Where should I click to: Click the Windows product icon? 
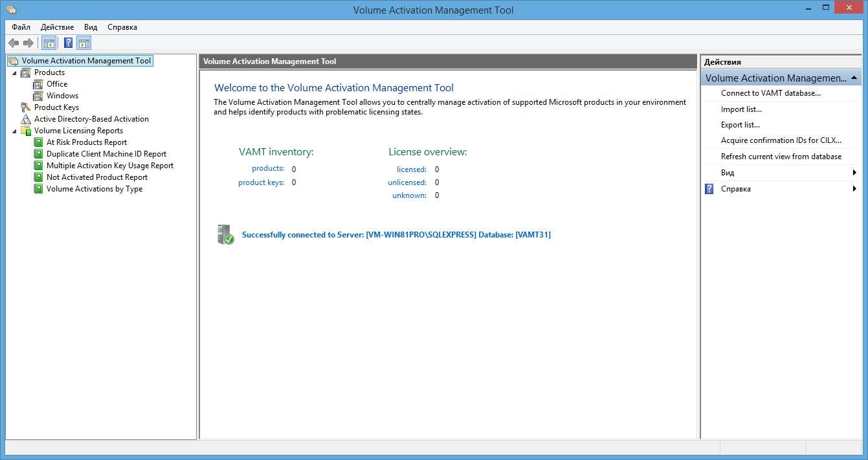point(38,96)
